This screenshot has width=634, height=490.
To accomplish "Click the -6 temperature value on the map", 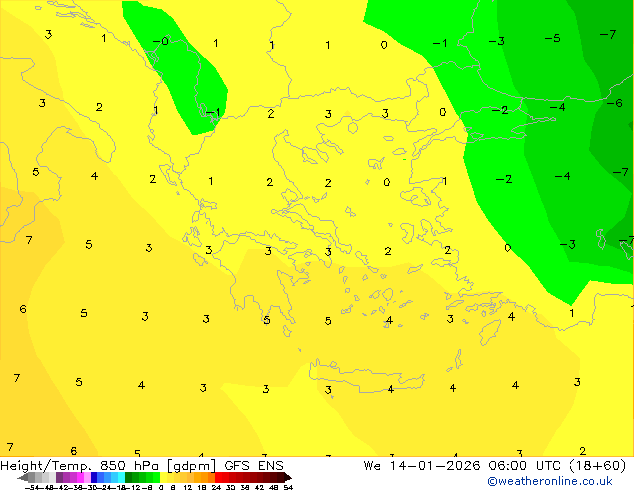I will [614, 103].
